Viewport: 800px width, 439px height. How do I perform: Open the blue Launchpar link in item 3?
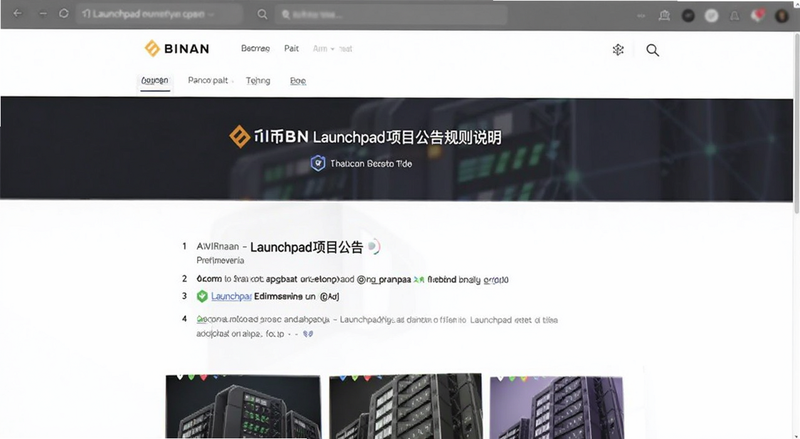tap(231, 296)
